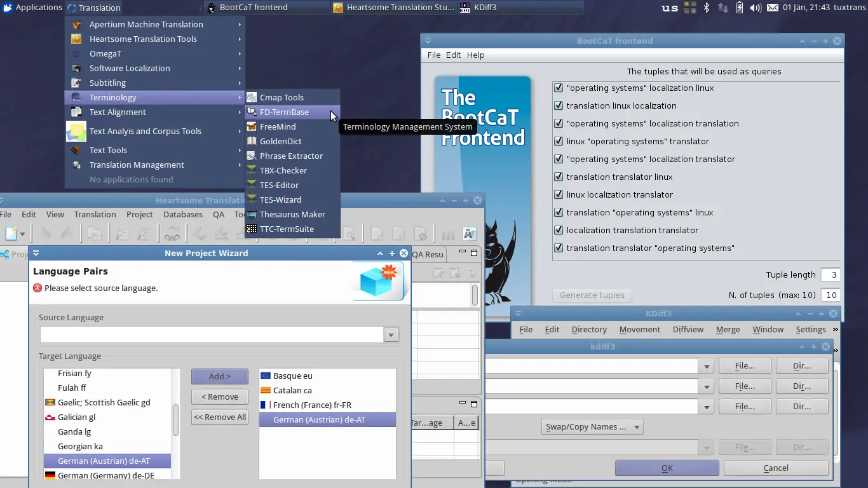Show hidden KDiff3 menu items via chevron
Viewport: 868px width, 488px height.
point(835,329)
